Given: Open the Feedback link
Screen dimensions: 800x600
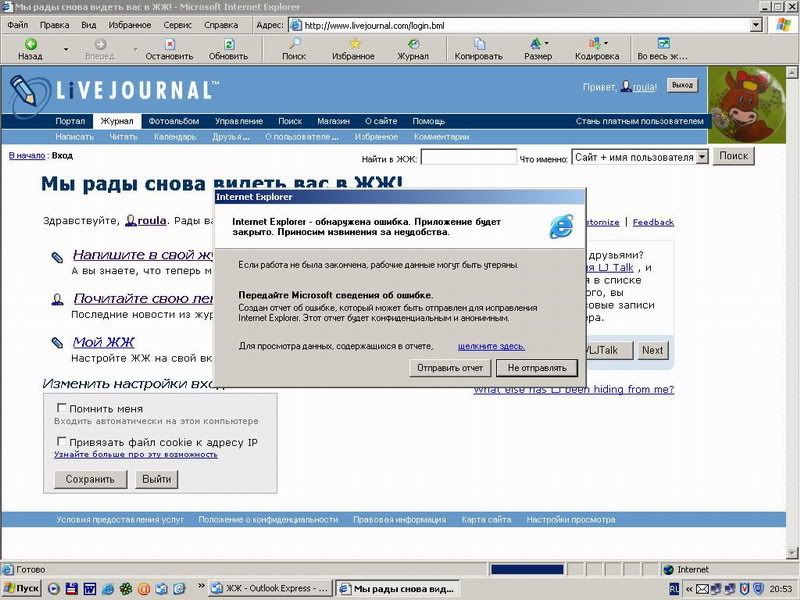Looking at the screenshot, I should 653,222.
